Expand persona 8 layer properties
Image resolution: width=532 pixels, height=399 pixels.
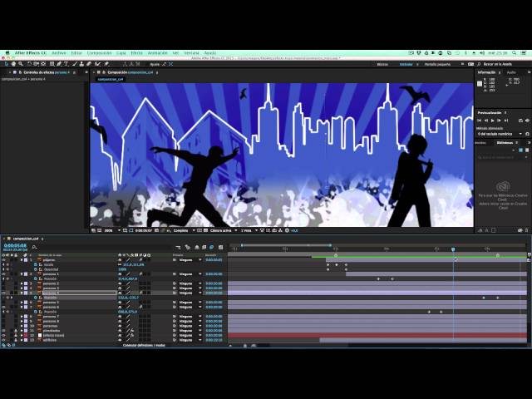[22, 321]
